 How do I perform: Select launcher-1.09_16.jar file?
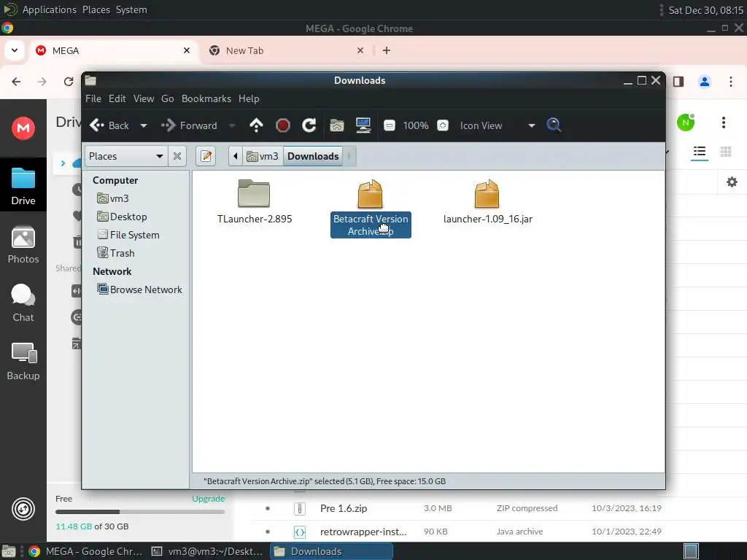[487, 202]
